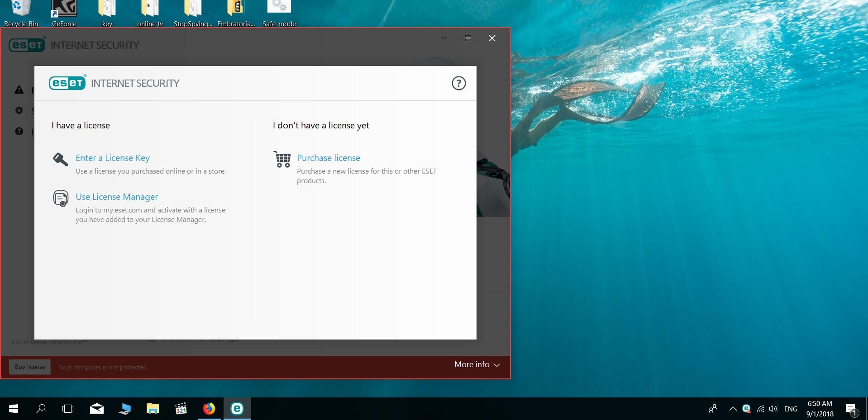The image size is (868, 420).
Task: Open Task View on the taskbar
Action: tap(68, 409)
